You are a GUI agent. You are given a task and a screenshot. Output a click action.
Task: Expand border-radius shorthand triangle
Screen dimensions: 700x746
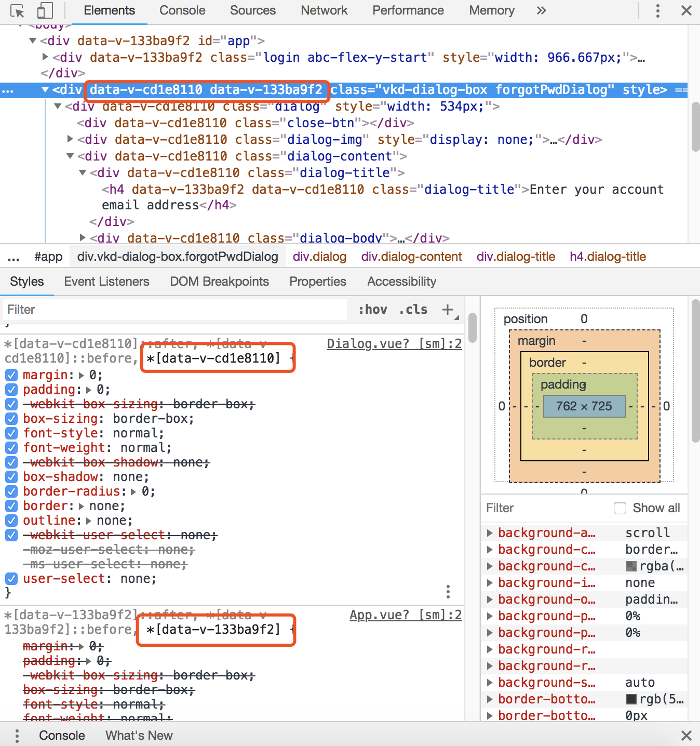133,491
